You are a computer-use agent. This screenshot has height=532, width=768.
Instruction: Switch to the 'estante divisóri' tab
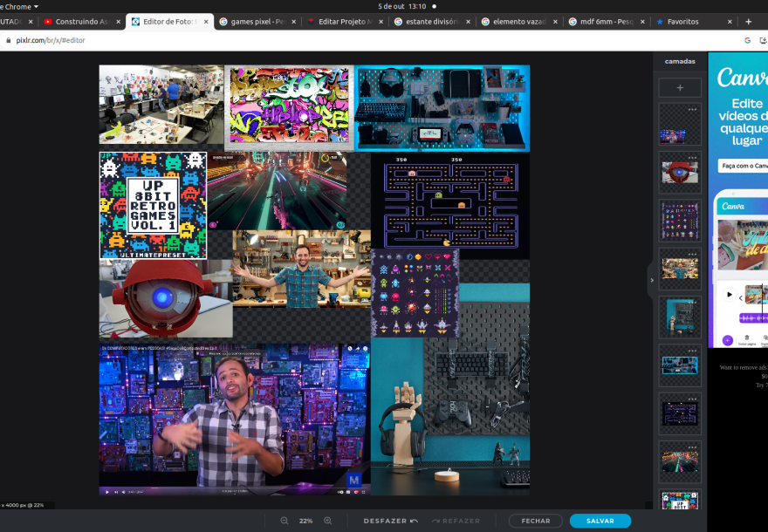pyautogui.click(x=431, y=22)
